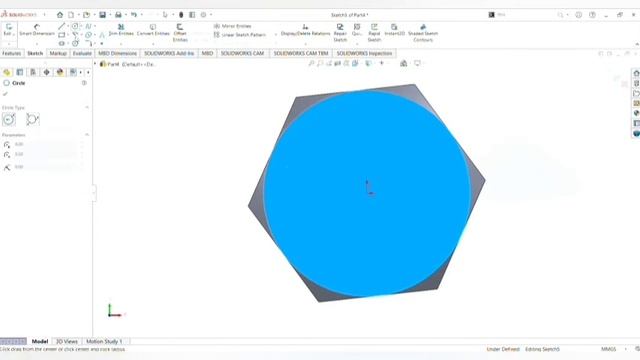This screenshot has height=360, width=640.
Task: Click the Undo icon
Action: [x=133, y=15]
